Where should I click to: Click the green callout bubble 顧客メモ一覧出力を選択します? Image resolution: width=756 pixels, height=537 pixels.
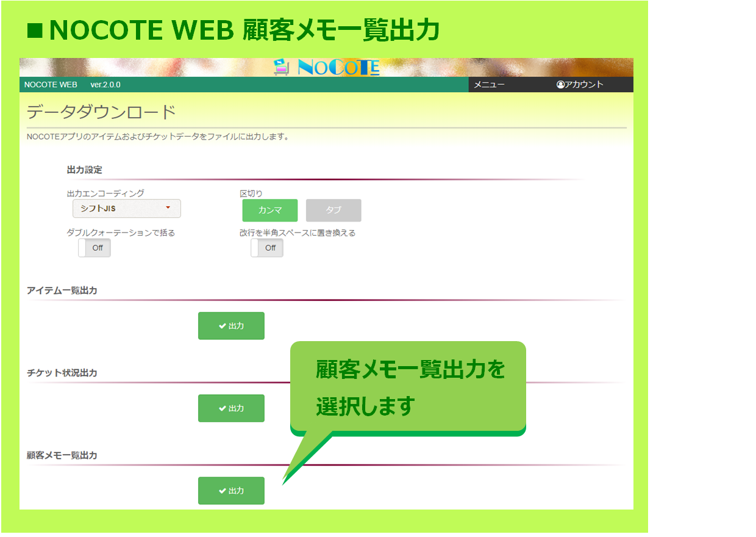[x=407, y=387]
